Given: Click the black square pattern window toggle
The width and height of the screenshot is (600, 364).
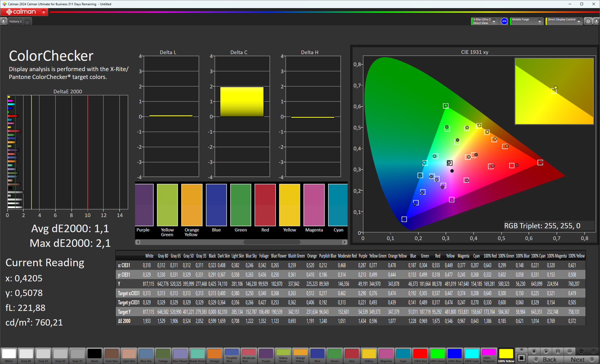Looking at the screenshot, I should (x=521, y=358).
